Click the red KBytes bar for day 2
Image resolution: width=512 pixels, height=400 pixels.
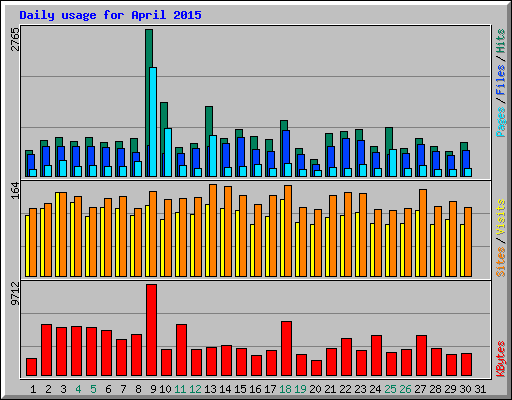coord(46,350)
